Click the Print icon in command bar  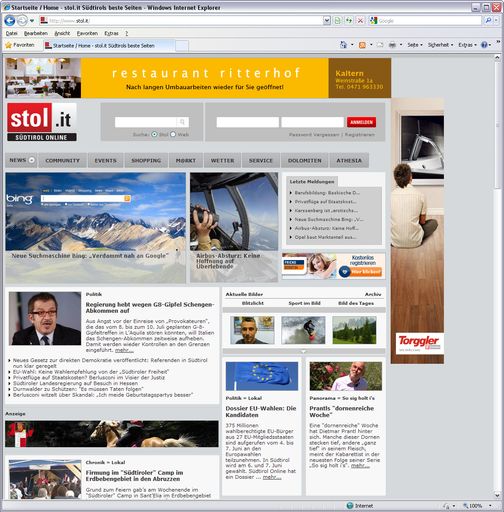[392, 45]
